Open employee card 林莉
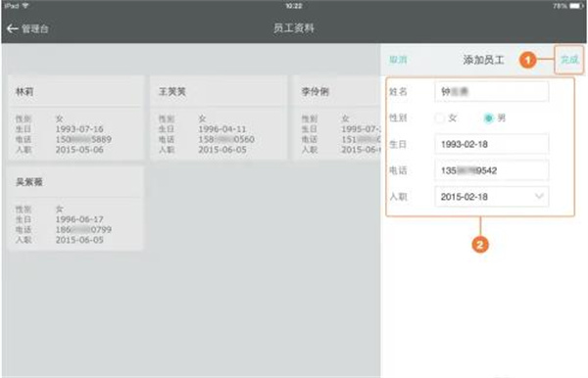This screenshot has height=378, width=588. (76, 118)
